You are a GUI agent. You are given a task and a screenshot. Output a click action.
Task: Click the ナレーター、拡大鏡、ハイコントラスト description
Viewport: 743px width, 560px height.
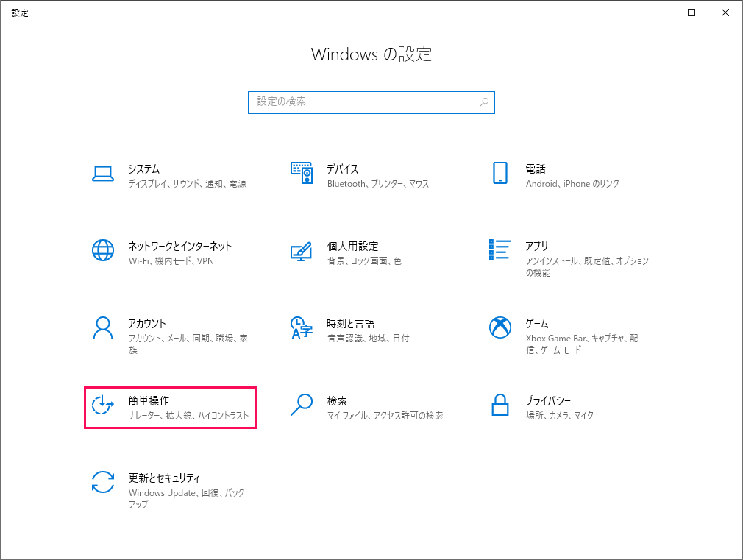pos(188,416)
